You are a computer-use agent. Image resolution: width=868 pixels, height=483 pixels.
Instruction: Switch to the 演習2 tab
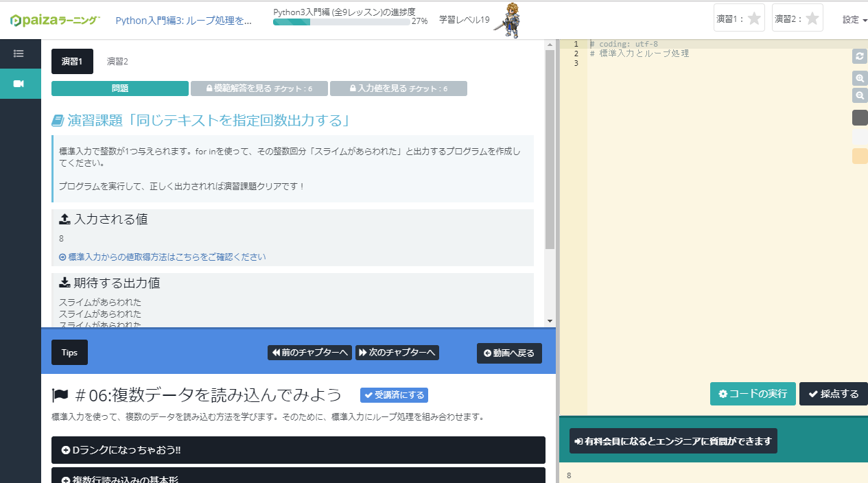pyautogui.click(x=117, y=62)
